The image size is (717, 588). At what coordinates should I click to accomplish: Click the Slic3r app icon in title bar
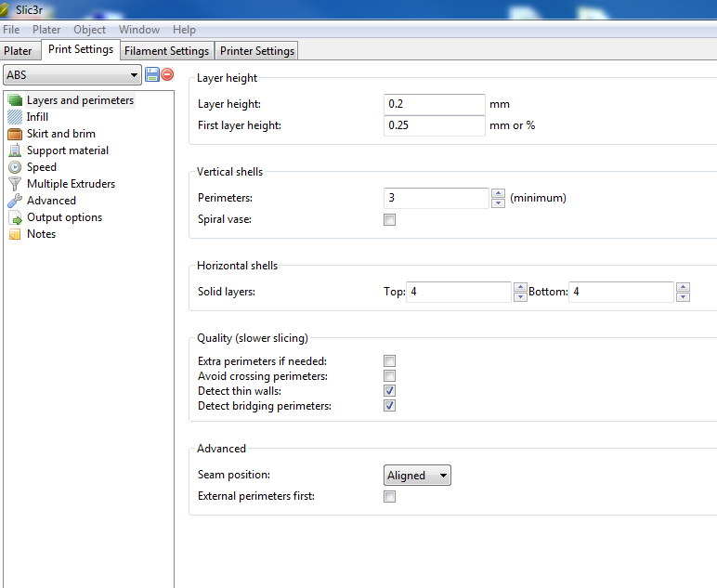point(4,9)
